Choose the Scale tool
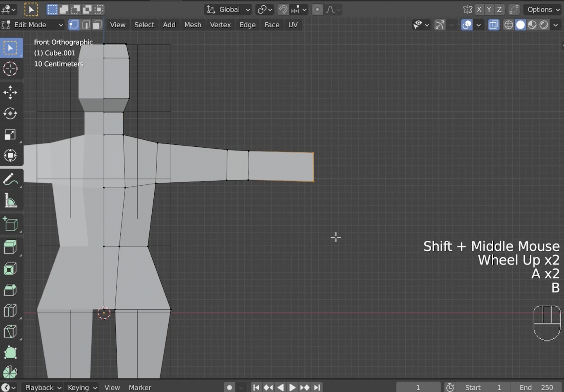The image size is (564, 392). click(10, 135)
